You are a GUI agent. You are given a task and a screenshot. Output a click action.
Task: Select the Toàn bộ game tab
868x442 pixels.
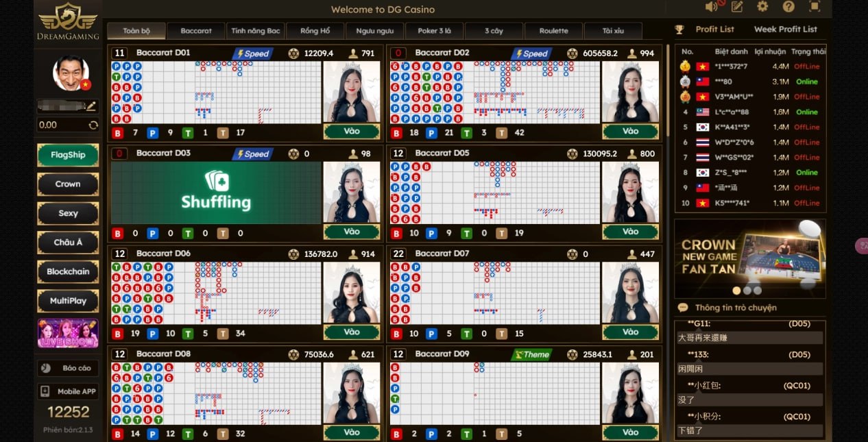tap(136, 31)
